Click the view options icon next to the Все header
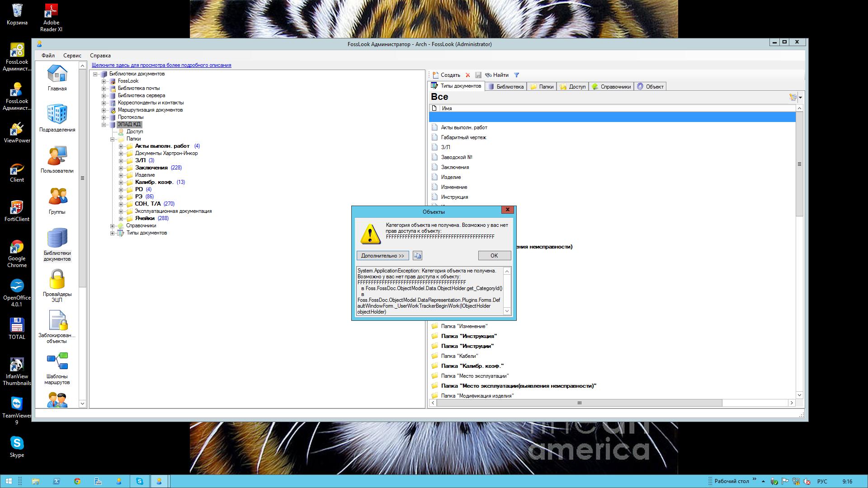This screenshot has width=868, height=488. (x=793, y=97)
